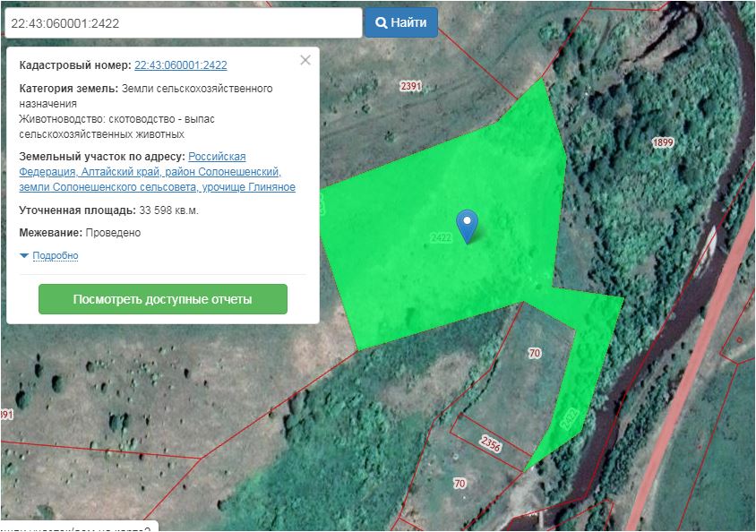Select parcel label 1899 on map
Screen dimensions: 756x532
pos(663,142)
